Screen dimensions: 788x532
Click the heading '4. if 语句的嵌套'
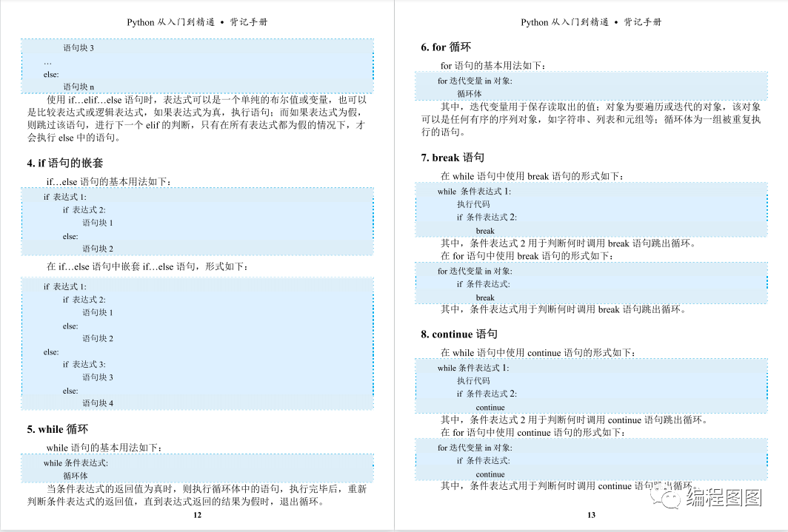coord(65,163)
